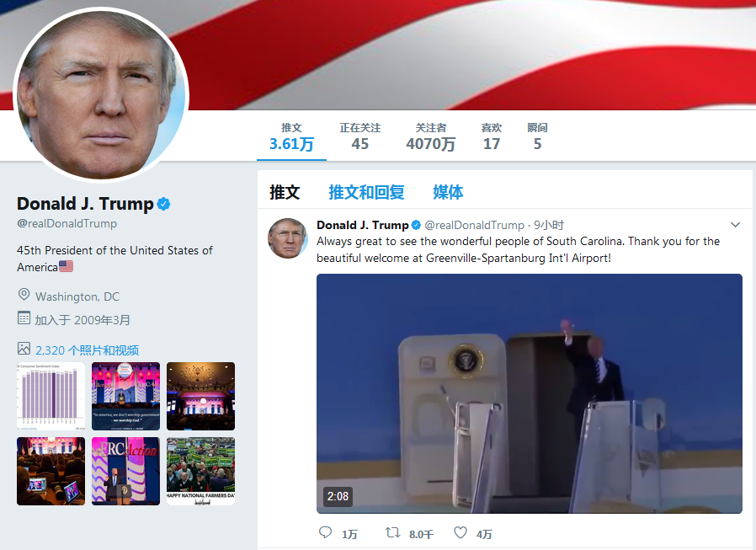The image size is (756, 550).
Task: Open the 2,320 个照片和视频 link
Action: (88, 350)
